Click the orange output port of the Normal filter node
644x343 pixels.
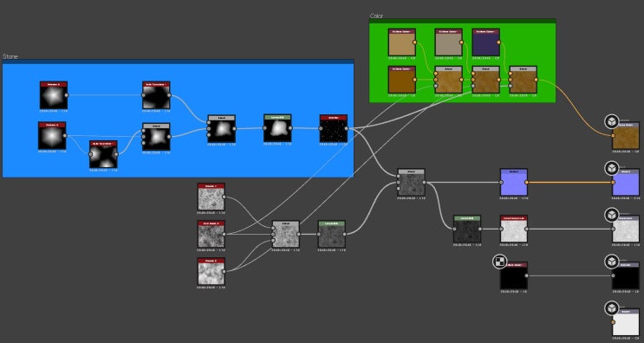[527, 182]
